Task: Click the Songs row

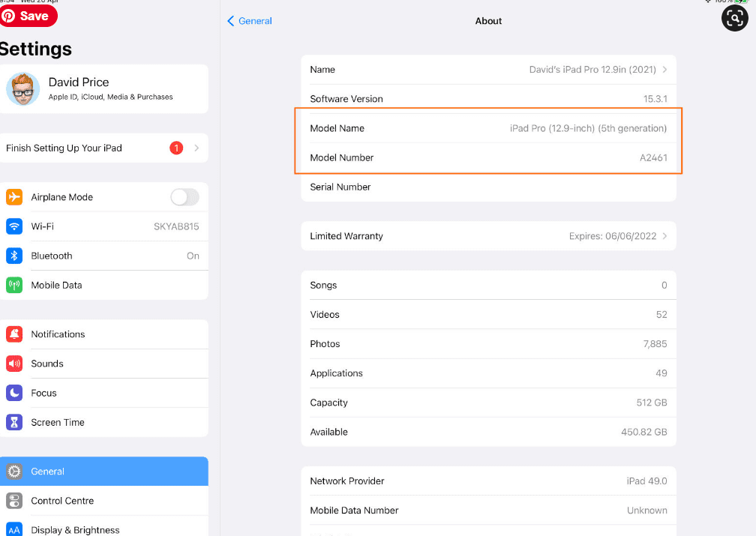Action: click(488, 286)
